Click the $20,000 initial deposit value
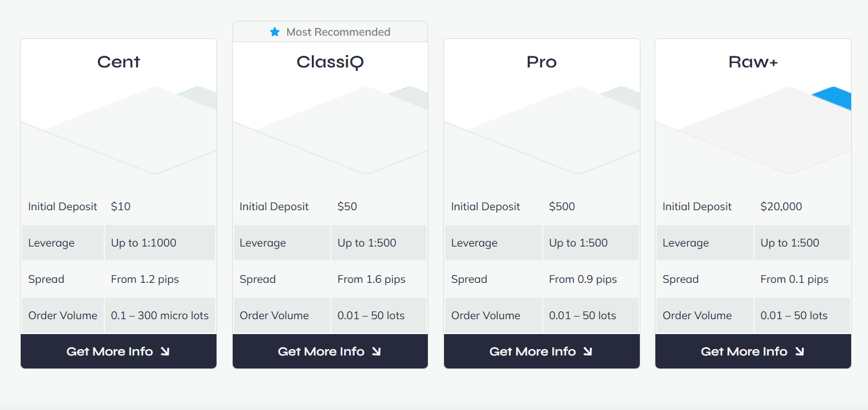This screenshot has width=868, height=410. [781, 207]
